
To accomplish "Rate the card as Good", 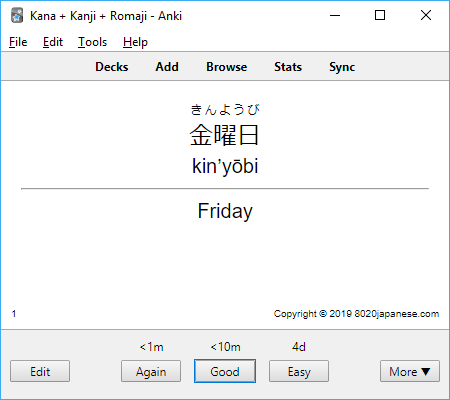I will (225, 371).
